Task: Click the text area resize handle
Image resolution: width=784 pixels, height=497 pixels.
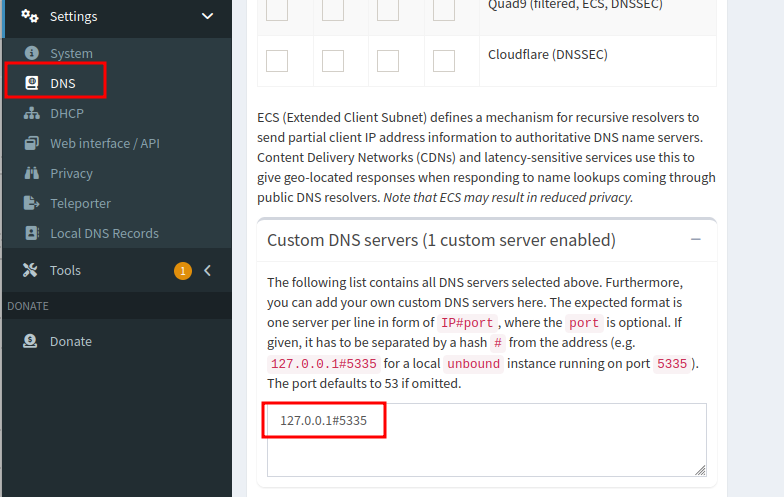Action: coord(700,470)
